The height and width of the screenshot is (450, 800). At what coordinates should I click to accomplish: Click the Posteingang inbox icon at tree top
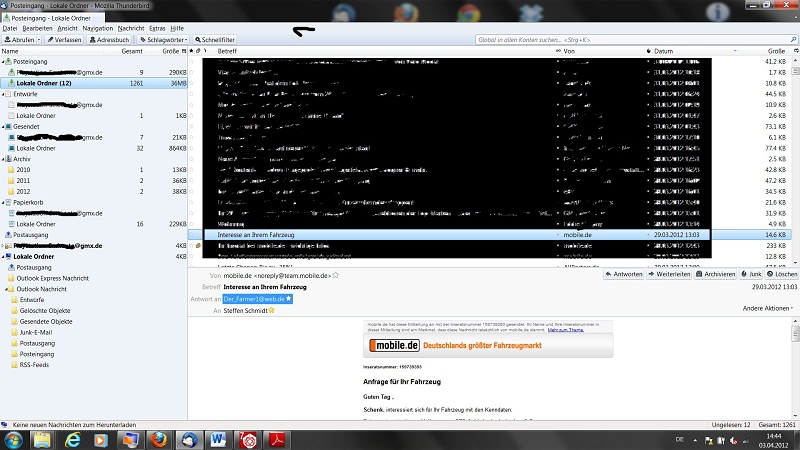click(8, 61)
